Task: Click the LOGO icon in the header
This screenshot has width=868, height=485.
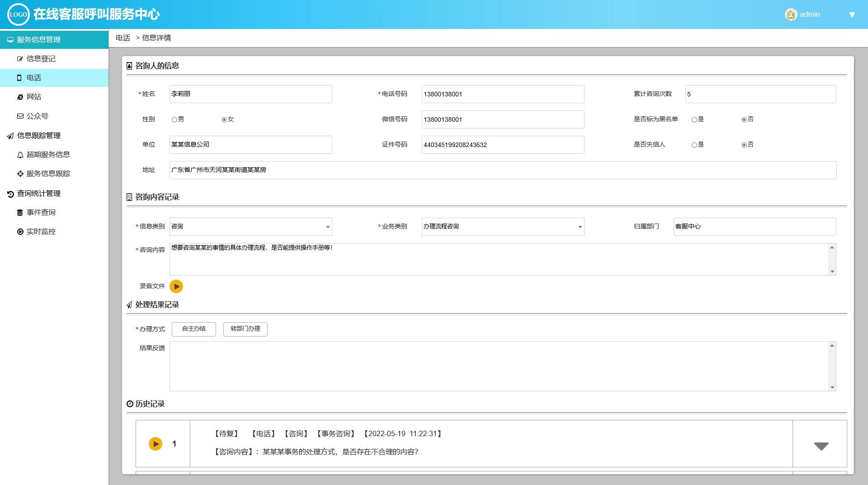Action: pyautogui.click(x=19, y=14)
